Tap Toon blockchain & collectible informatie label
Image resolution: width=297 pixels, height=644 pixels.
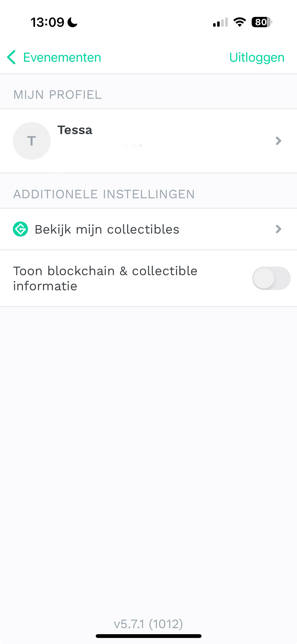pyautogui.click(x=105, y=278)
